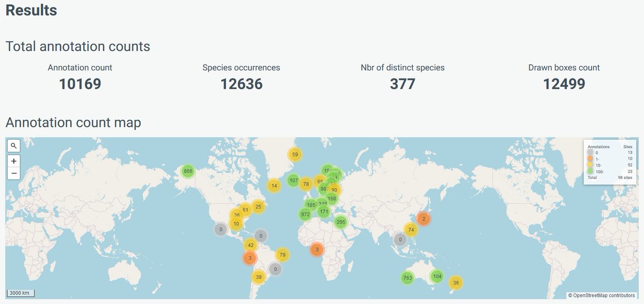Click the drawn boxes count 12499
Screen dimensions: 644x304
click(x=564, y=84)
